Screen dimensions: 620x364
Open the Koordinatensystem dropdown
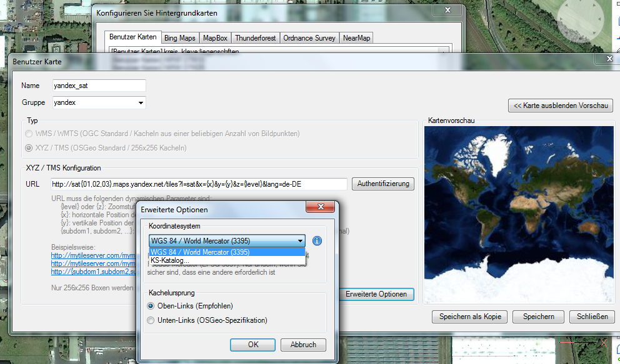coord(299,240)
